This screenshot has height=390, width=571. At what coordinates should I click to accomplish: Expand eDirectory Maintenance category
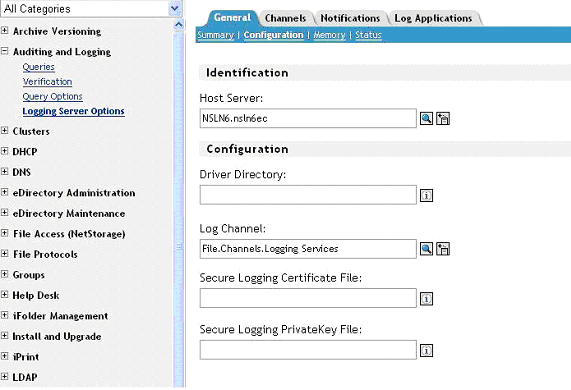(x=4, y=212)
